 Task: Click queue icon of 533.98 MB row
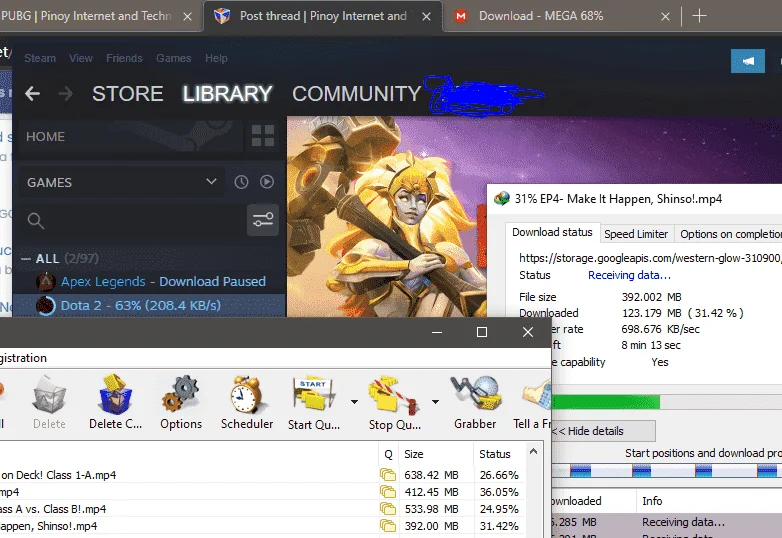tap(388, 509)
